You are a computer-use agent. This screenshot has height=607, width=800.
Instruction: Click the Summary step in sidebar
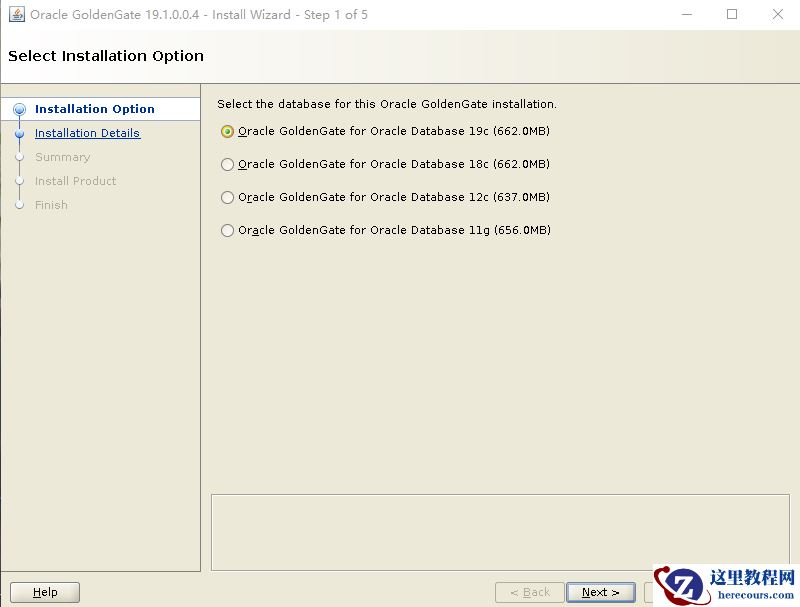(62, 157)
